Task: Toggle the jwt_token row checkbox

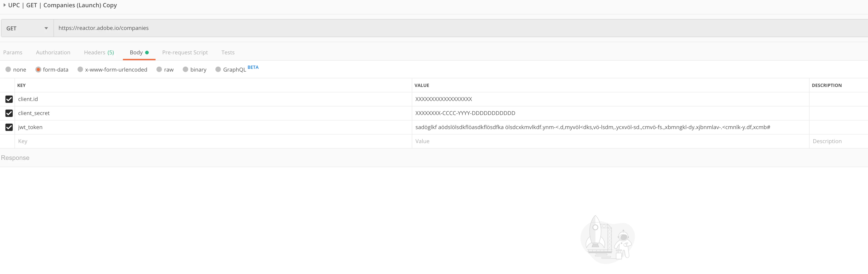Action: pos(9,127)
